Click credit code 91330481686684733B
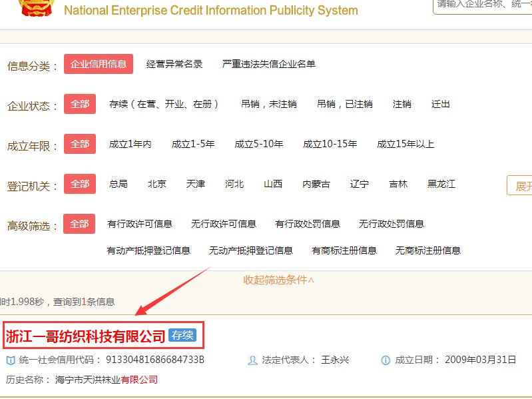 click(x=155, y=360)
